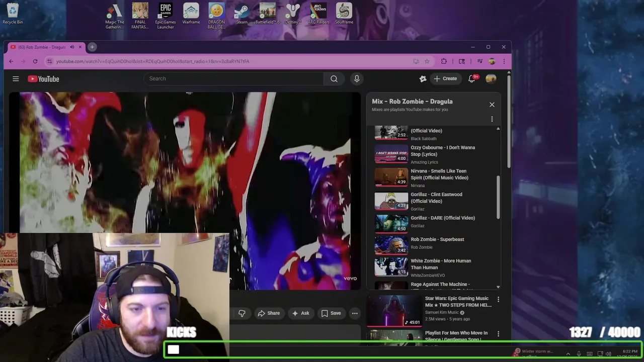This screenshot has width=644, height=362.
Task: Click the taskbar microphone icon
Action: pyautogui.click(x=579, y=354)
